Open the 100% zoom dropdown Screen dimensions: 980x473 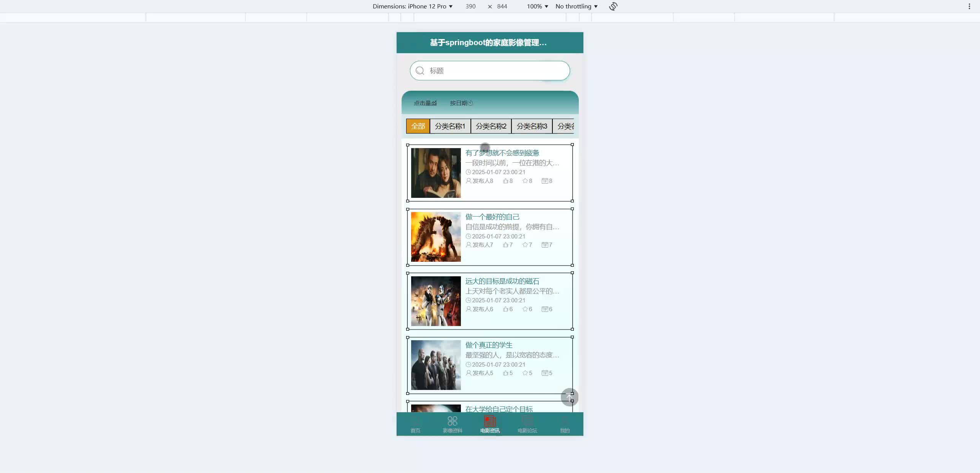tap(537, 7)
